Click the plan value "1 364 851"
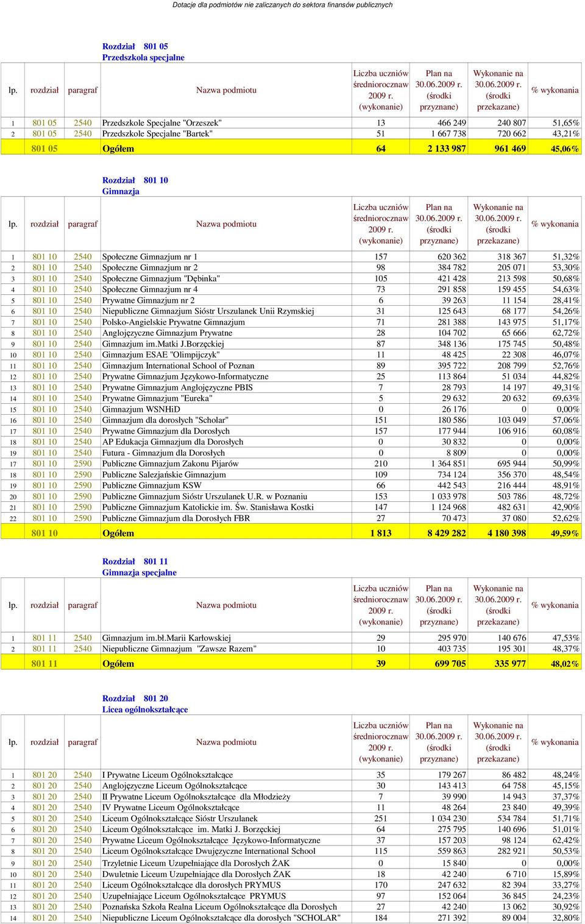This screenshot has width=585, height=924. pos(448,465)
